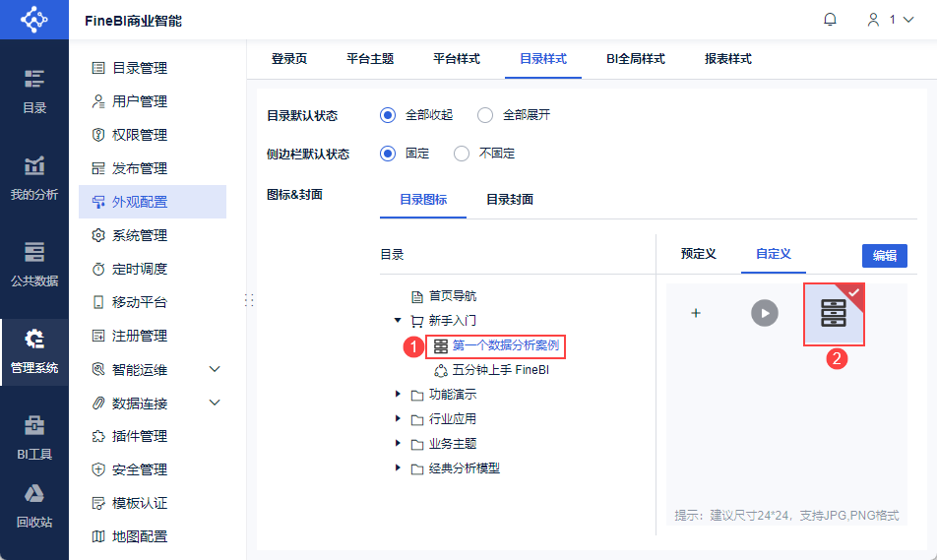Open 用户管理 in the management menu
This screenshot has width=937, height=560.
[x=139, y=101]
